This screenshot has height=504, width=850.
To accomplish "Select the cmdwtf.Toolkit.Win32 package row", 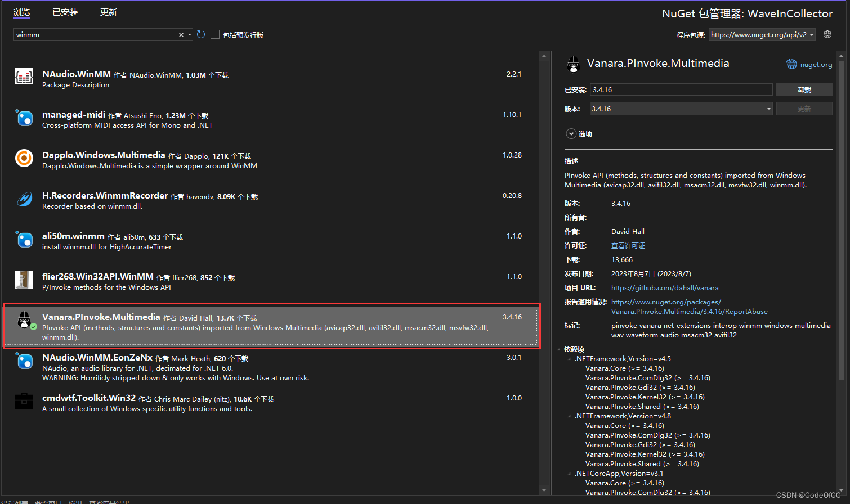I will [271, 403].
